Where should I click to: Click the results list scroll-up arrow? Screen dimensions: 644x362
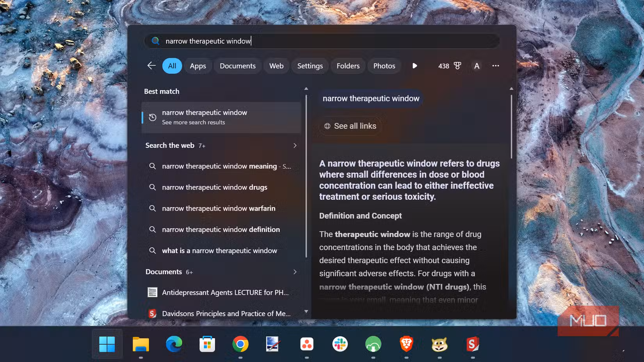306,89
